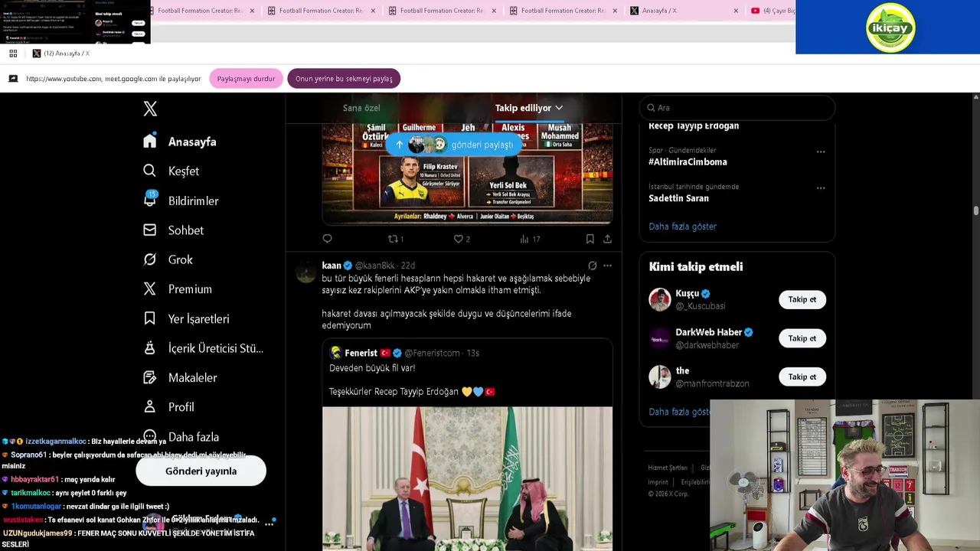This screenshot has width=980, height=551.
Task: Click Paylaşmayı durdur button
Action: pos(246,78)
